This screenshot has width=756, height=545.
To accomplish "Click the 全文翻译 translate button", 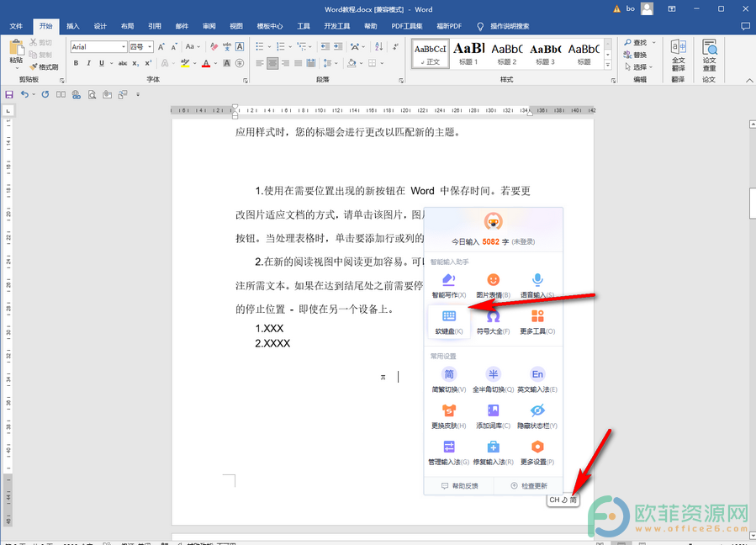I will point(679,55).
